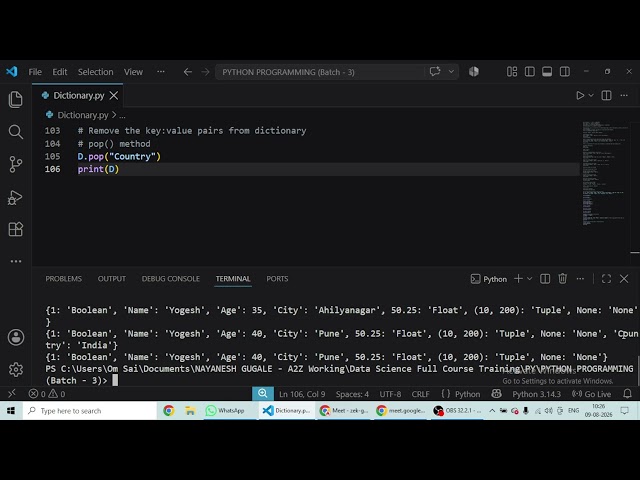Viewport: 640px width, 480px height.
Task: Open Customize Layout icon
Action: pos(512,72)
